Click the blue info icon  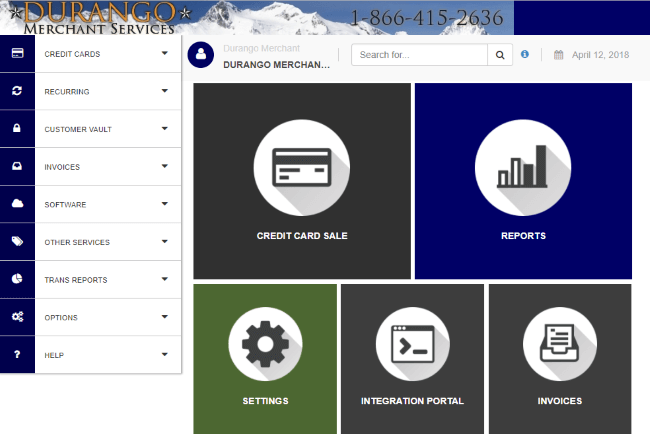click(x=525, y=54)
